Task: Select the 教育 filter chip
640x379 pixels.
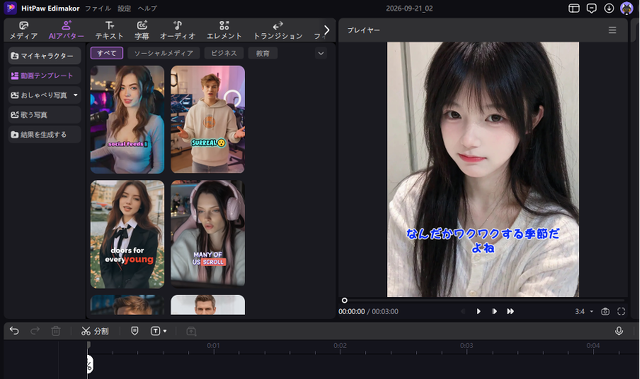Action: 262,53
